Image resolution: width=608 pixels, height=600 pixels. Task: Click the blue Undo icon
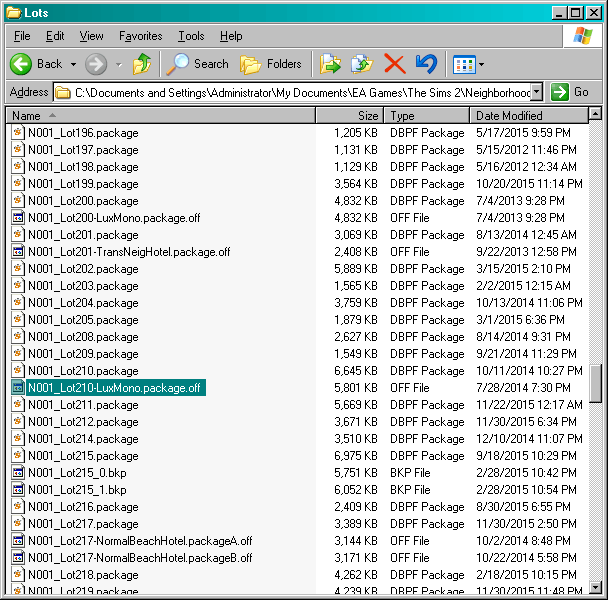coord(427,64)
